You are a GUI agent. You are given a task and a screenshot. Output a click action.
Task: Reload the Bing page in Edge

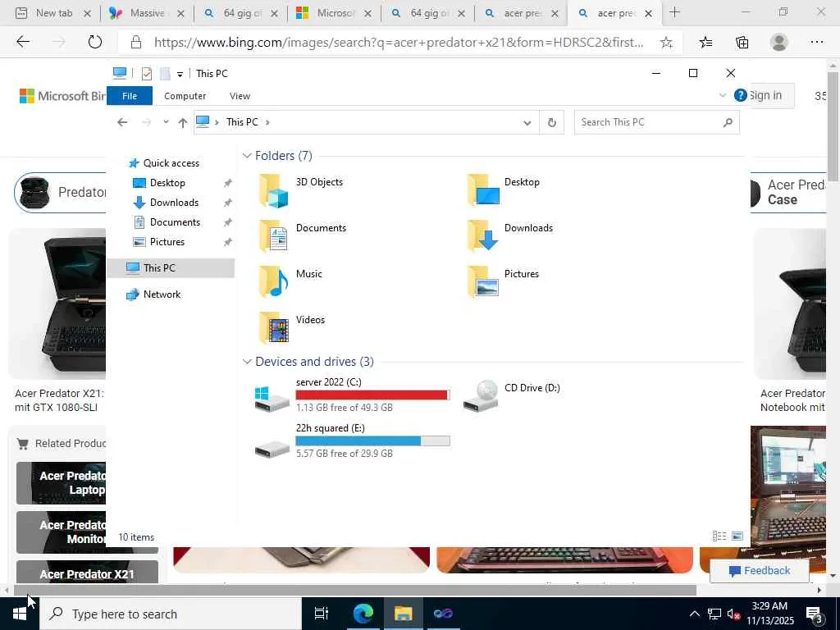(95, 42)
